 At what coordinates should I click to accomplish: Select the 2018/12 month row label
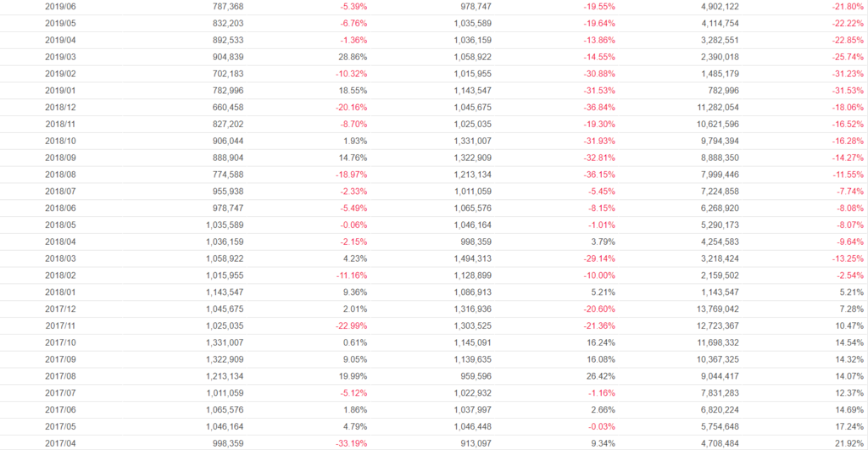(60, 108)
